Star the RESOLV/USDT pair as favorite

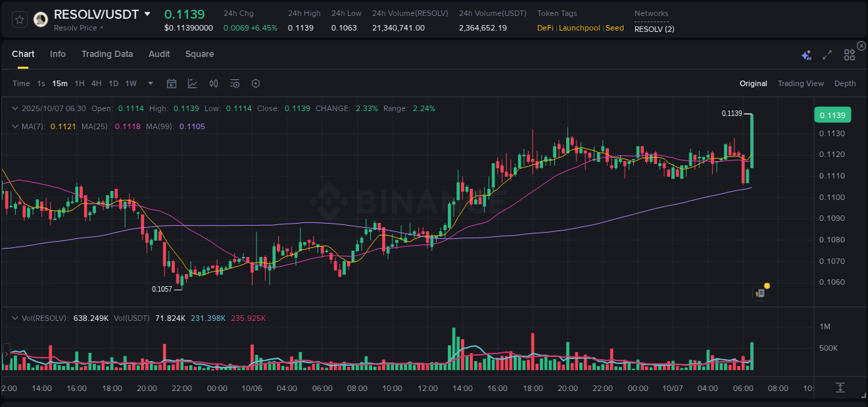point(19,19)
